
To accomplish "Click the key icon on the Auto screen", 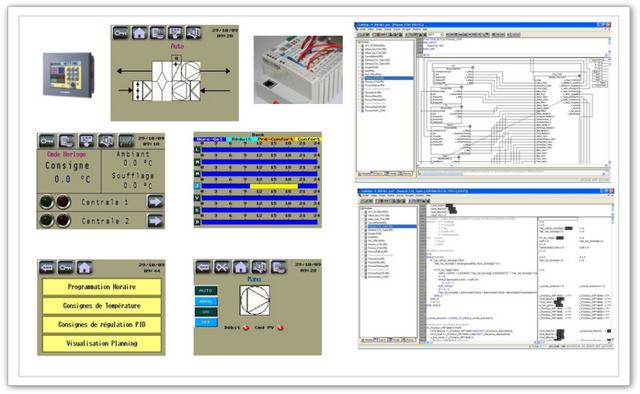I will tap(121, 33).
